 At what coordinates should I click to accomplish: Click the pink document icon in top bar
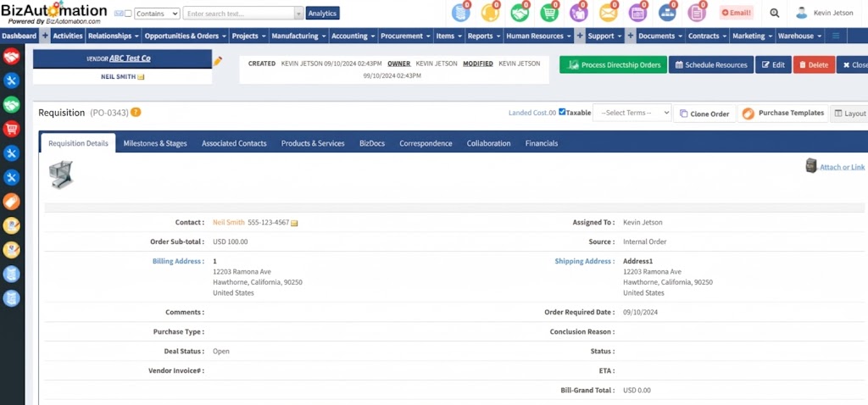coord(697,12)
